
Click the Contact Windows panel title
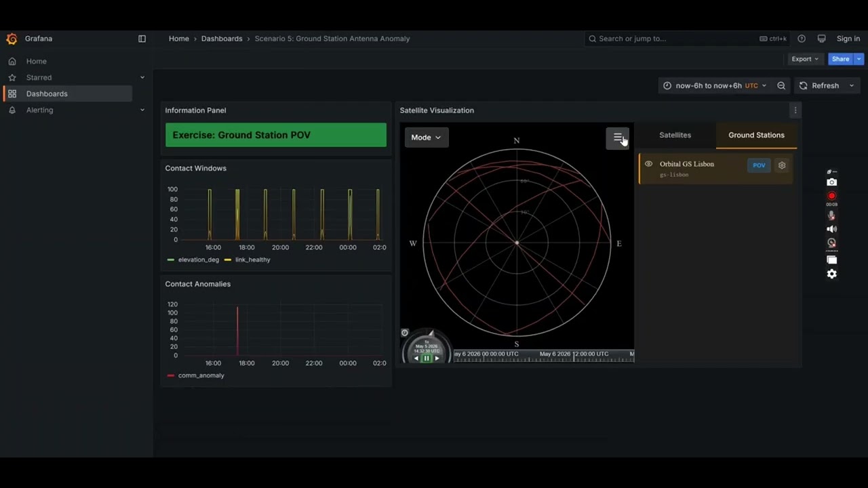pos(195,168)
